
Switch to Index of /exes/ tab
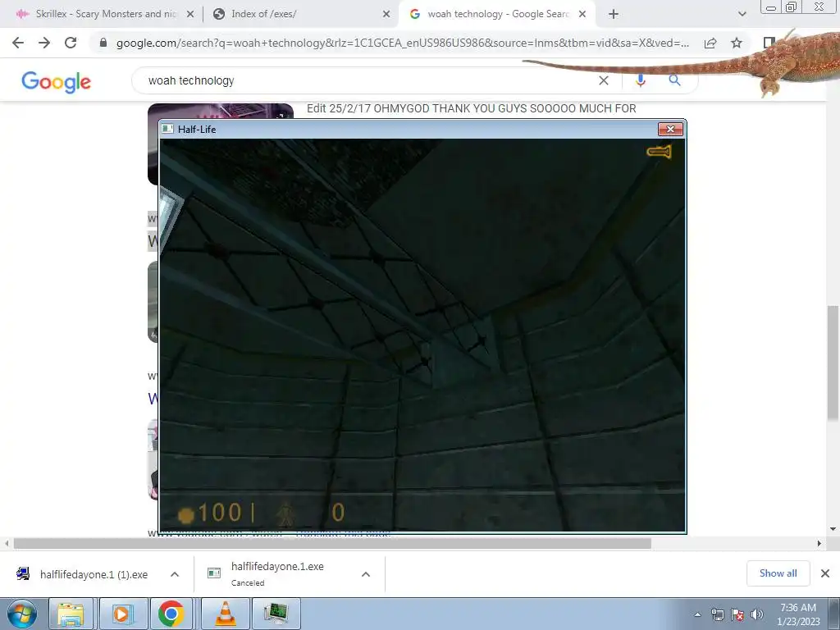pyautogui.click(x=263, y=14)
